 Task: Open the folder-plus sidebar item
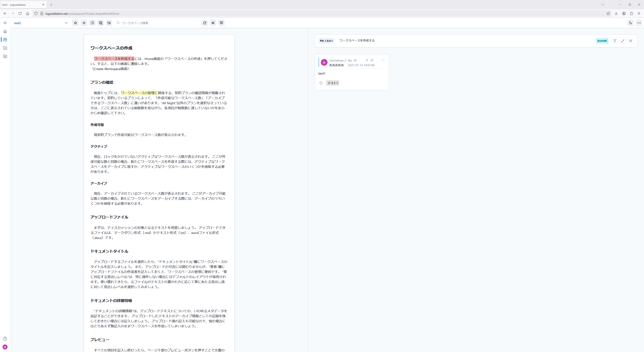click(5, 48)
